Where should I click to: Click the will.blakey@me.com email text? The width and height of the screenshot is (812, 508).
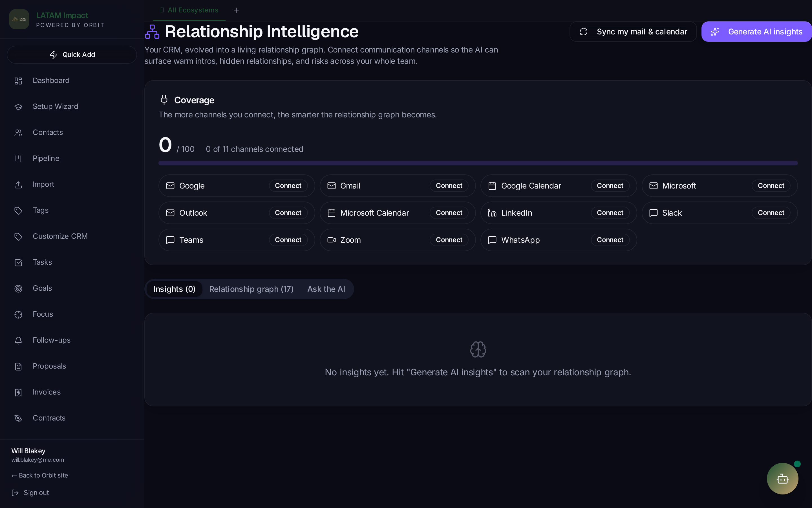(x=37, y=460)
